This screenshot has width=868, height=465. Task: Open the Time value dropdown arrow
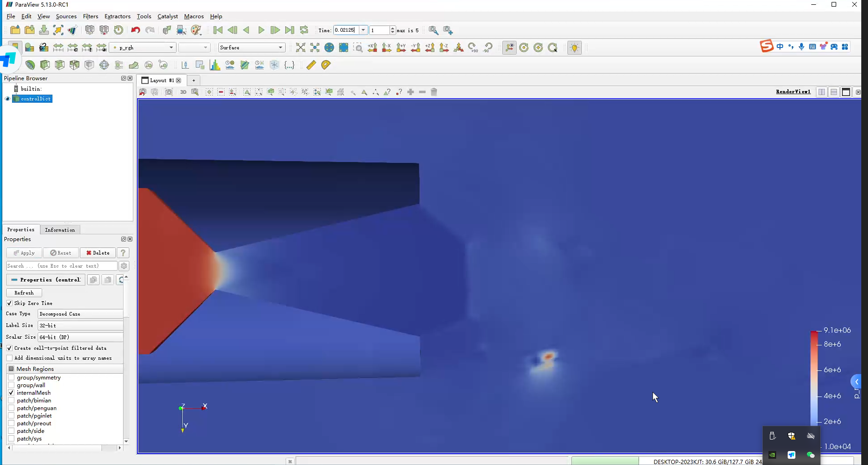(364, 30)
